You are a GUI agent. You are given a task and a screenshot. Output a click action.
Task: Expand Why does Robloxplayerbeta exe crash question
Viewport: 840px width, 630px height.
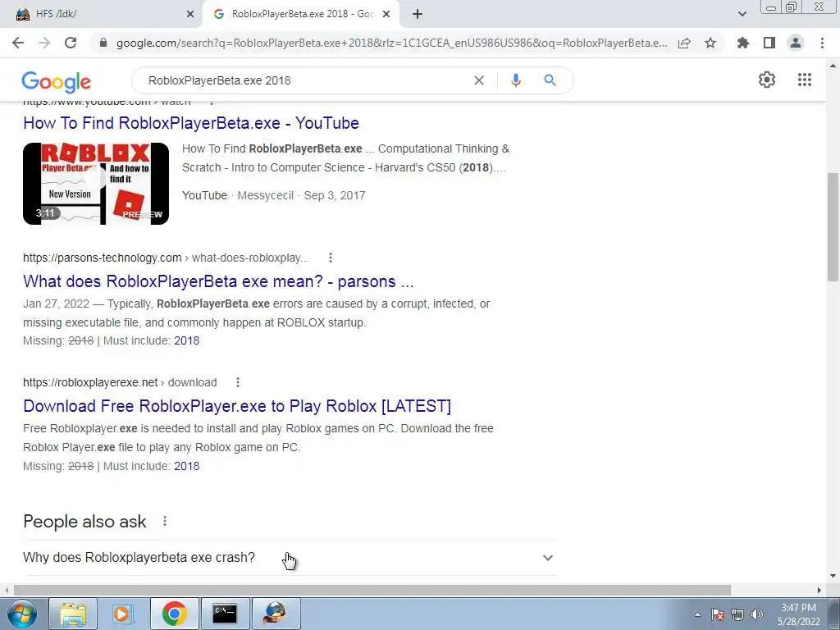pyautogui.click(x=290, y=558)
